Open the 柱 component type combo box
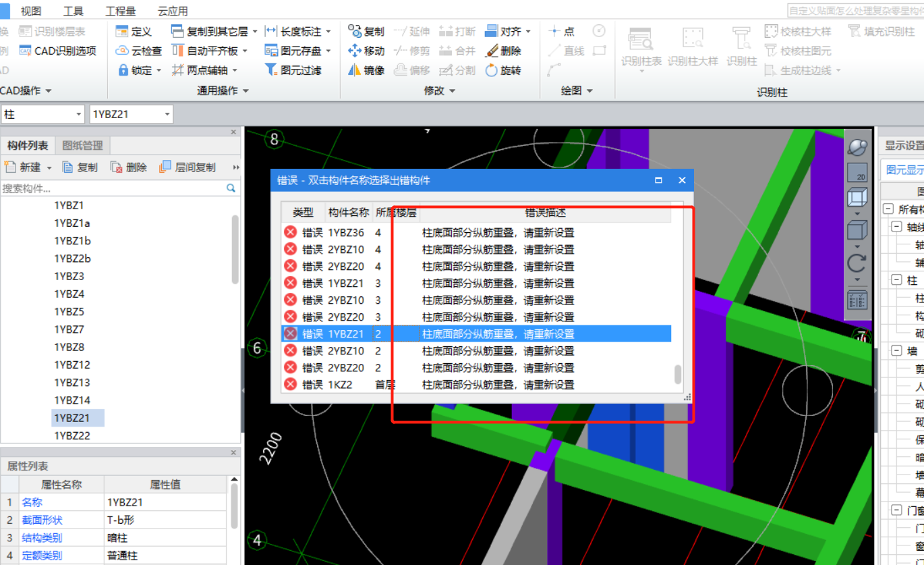Screen dimensions: 924x565 pos(42,115)
